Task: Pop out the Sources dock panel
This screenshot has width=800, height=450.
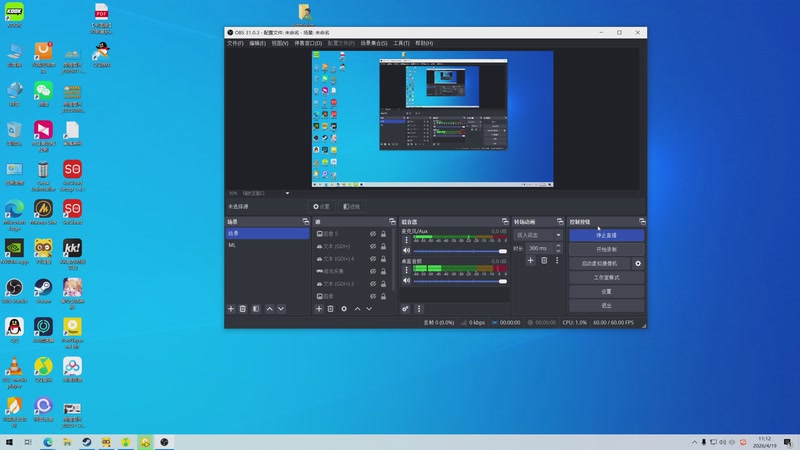Action: coord(392,221)
